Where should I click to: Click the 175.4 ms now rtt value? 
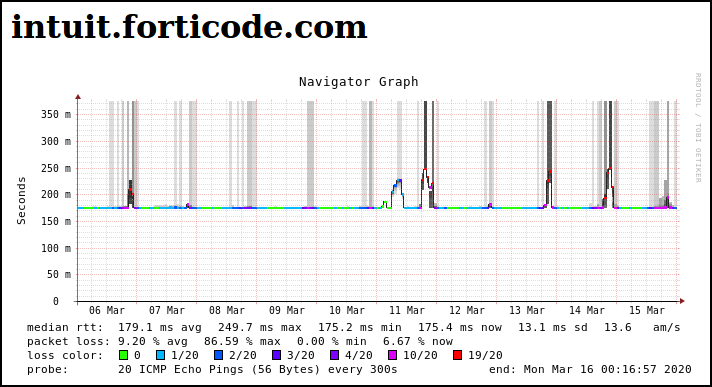click(x=460, y=327)
